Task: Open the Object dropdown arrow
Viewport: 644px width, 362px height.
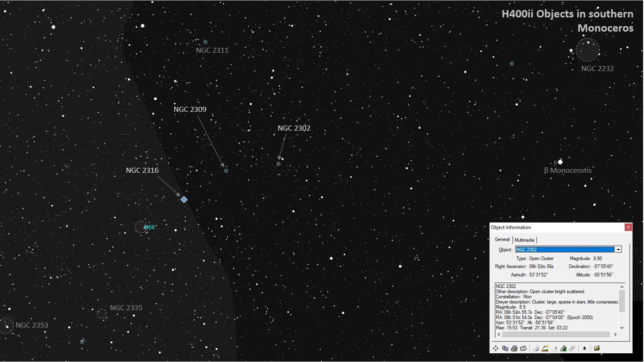Action: click(618, 250)
